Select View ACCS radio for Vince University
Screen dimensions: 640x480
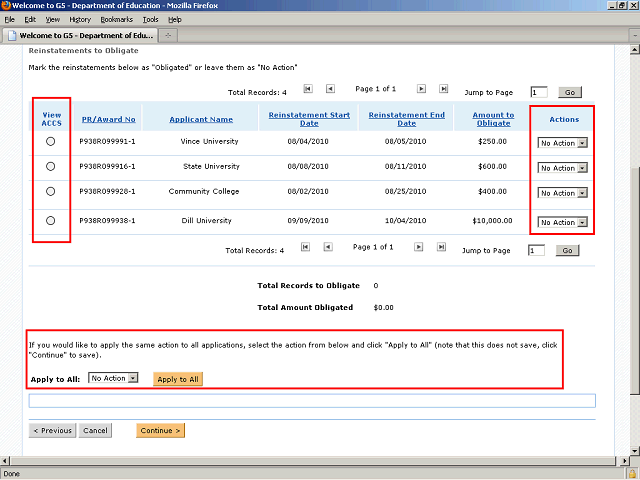51,143
